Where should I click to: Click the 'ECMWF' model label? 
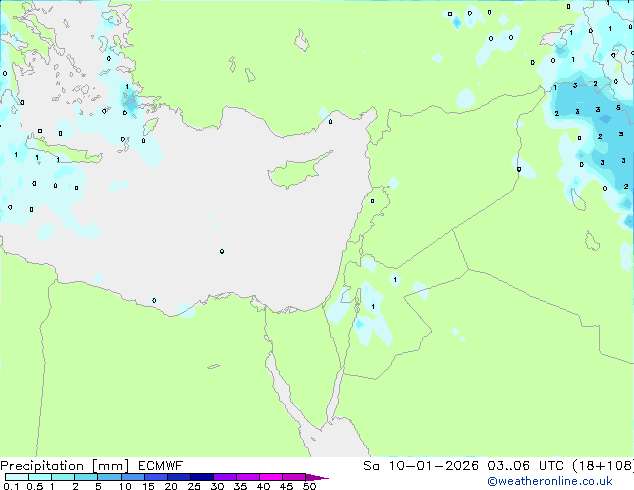(x=160, y=466)
